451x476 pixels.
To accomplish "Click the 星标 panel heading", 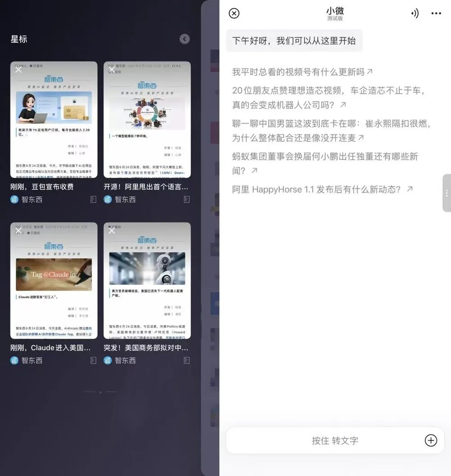I will point(19,39).
